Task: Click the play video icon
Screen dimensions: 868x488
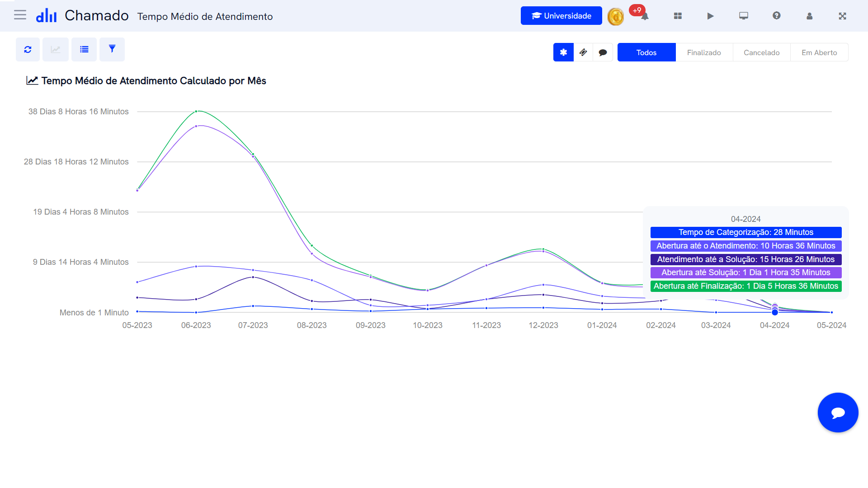Action: click(x=710, y=16)
